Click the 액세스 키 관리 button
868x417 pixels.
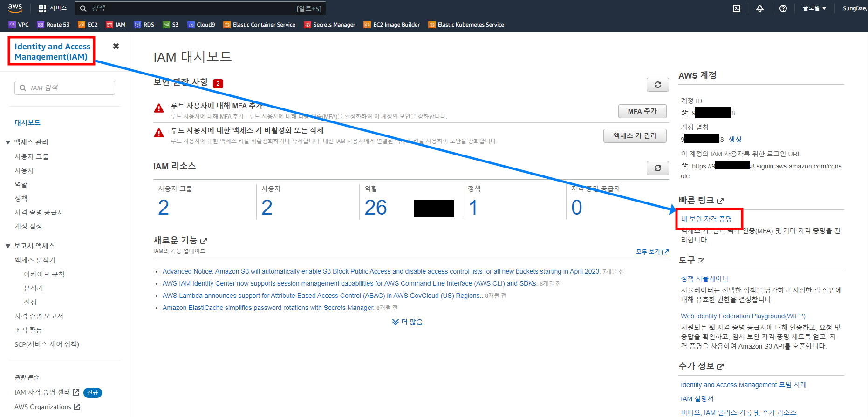coord(635,136)
